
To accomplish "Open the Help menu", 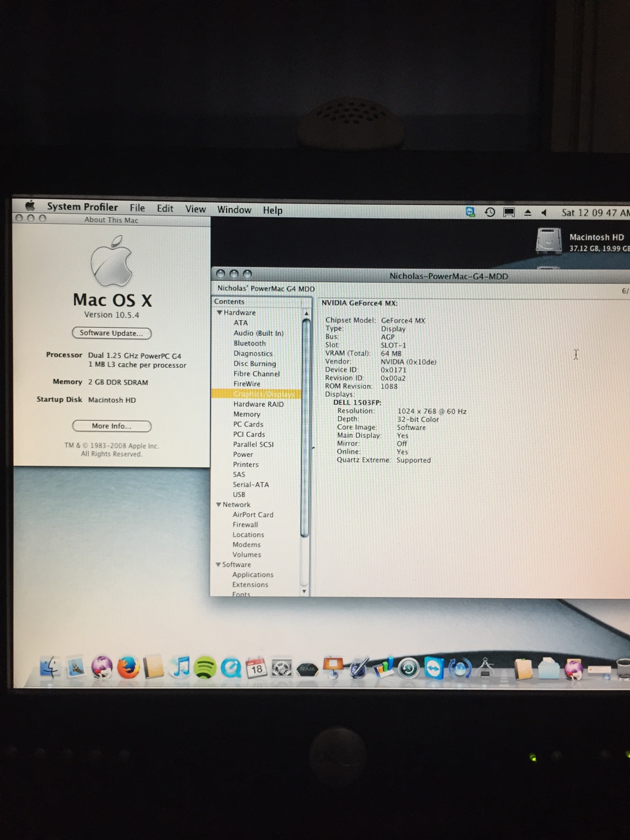I will (272, 210).
